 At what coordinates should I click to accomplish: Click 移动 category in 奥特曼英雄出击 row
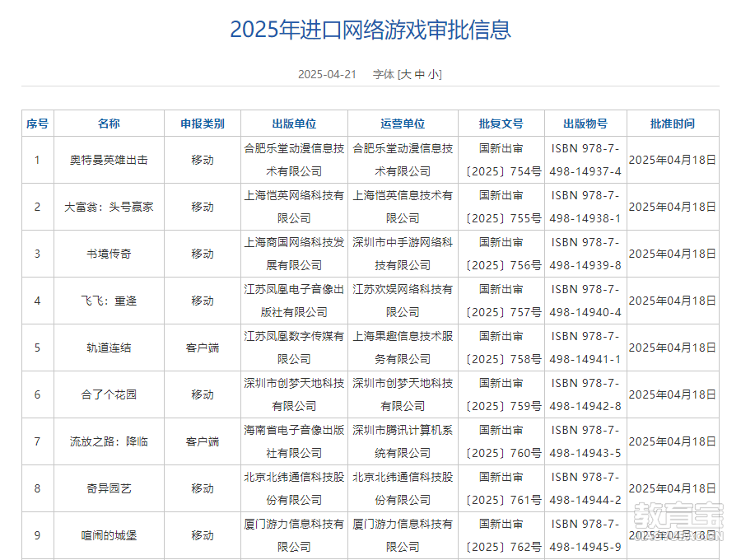pos(203,161)
